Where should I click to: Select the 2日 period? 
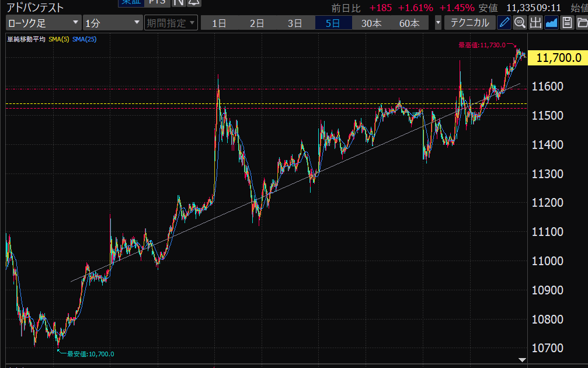tap(258, 23)
